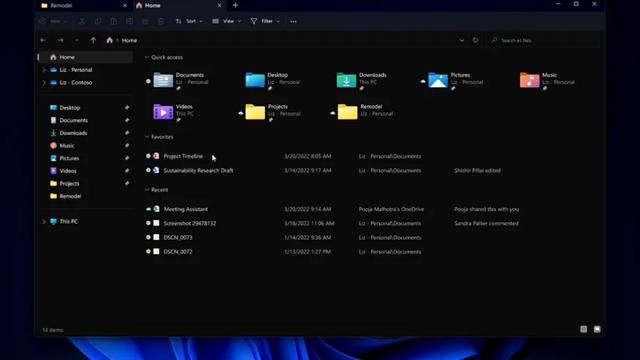This screenshot has width=640, height=360.
Task: Expand Liz - Contoso OneDrive node
Action: coord(44,83)
